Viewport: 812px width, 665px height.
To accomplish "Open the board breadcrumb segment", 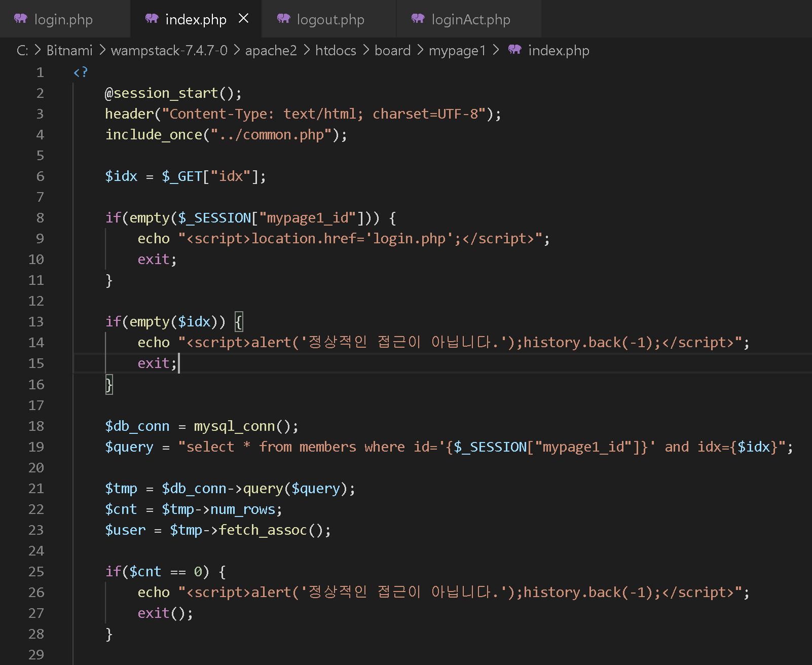I will click(x=392, y=50).
